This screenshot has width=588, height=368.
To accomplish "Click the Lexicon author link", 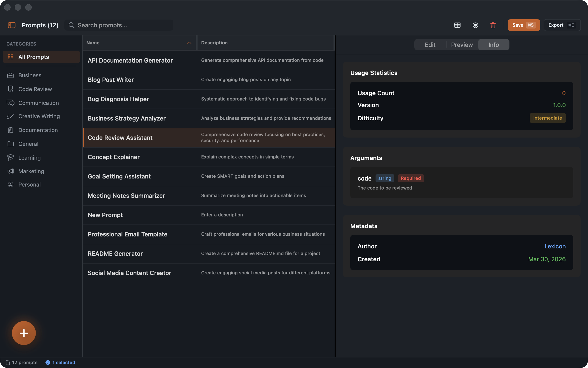I will tap(555, 246).
